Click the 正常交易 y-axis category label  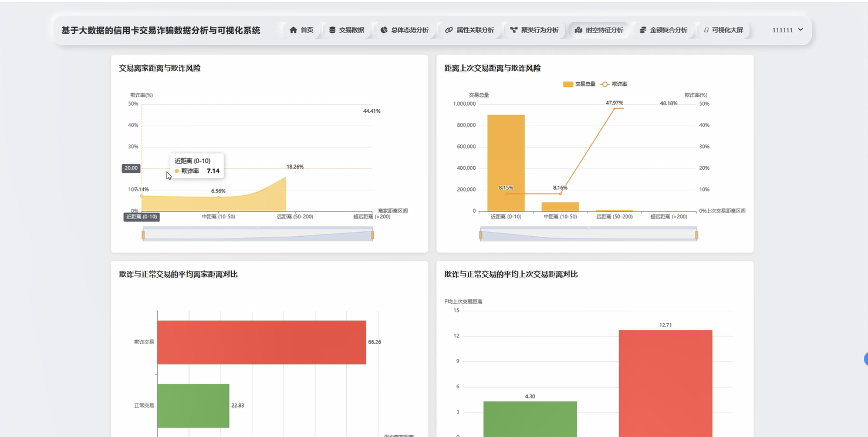pyautogui.click(x=144, y=405)
